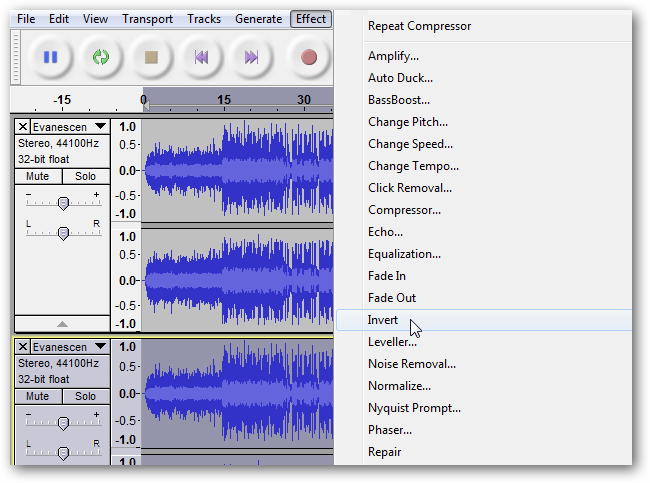Viewport: 650px width, 483px height.
Task: Select the Echo... effect
Action: [484, 232]
